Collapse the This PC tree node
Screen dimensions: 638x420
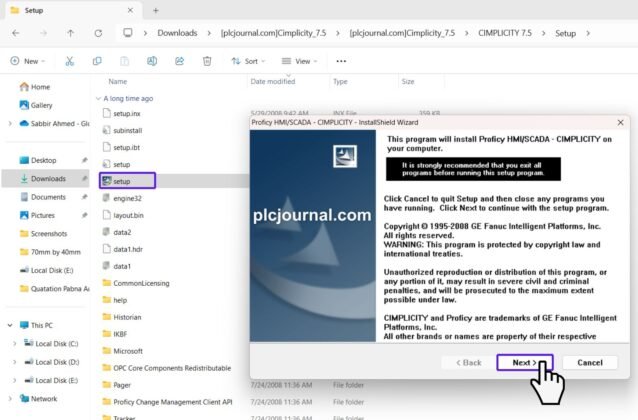tap(9, 325)
